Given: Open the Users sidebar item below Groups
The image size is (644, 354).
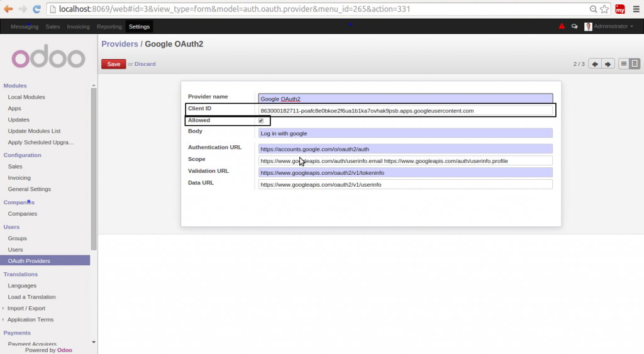Looking at the screenshot, I should [15, 250].
